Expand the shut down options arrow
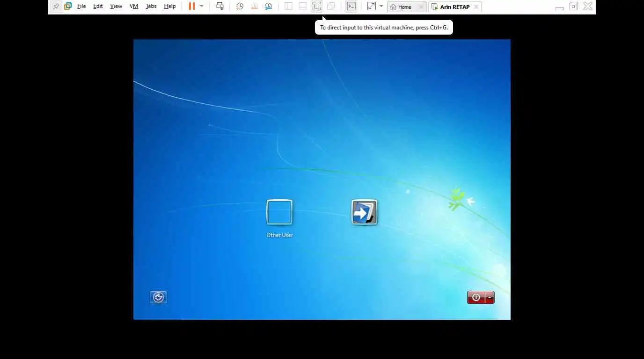 pos(490,297)
